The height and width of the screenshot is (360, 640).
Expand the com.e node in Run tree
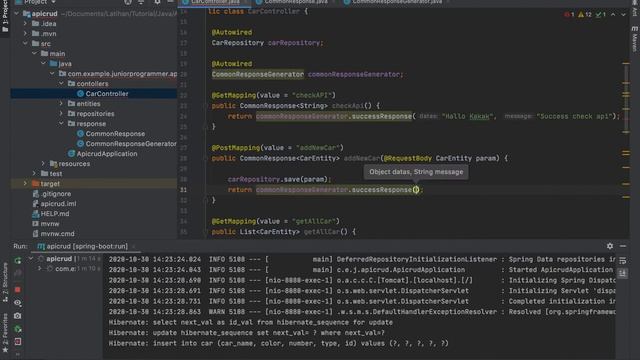click(40, 269)
